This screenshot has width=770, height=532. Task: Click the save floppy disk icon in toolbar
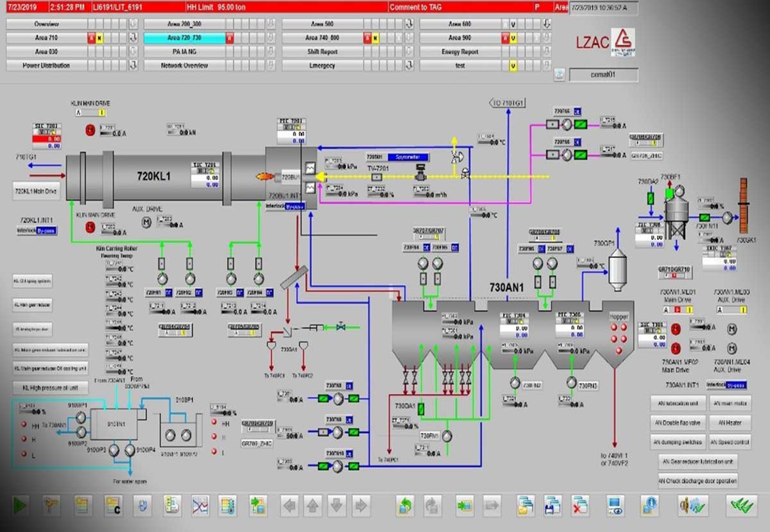point(552,506)
